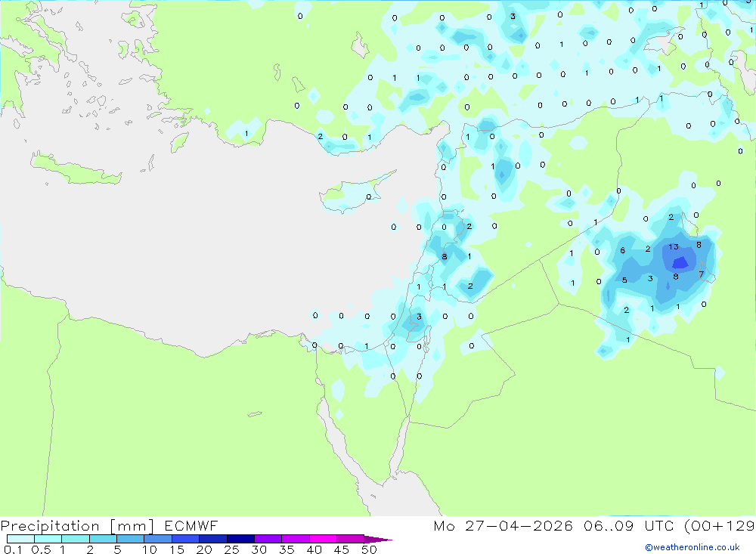
Task: Click the 40 to 45 mm legend color swatch
Action: [323, 539]
